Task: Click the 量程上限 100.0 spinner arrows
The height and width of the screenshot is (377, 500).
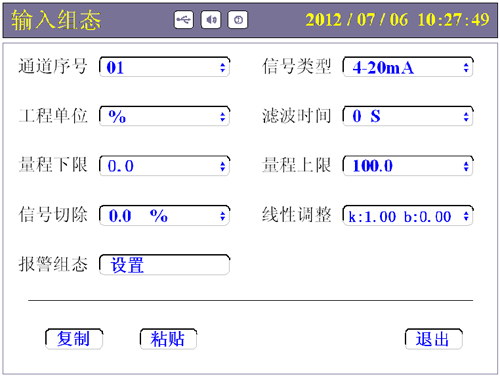Action: tap(466, 166)
